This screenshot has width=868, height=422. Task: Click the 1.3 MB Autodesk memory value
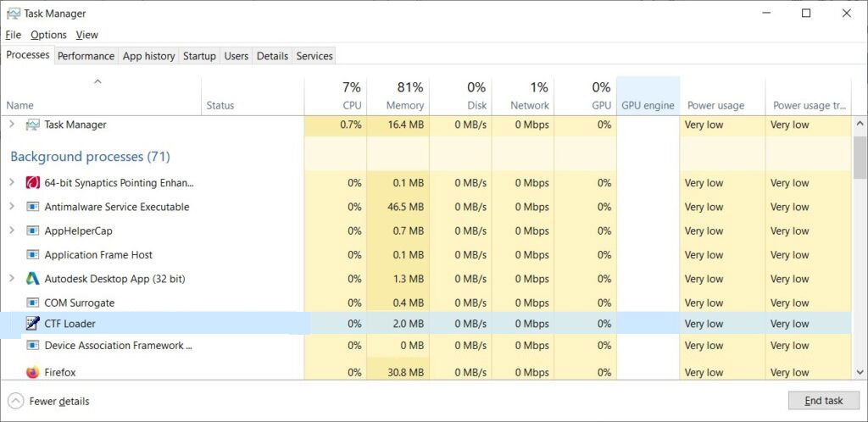pyautogui.click(x=409, y=280)
